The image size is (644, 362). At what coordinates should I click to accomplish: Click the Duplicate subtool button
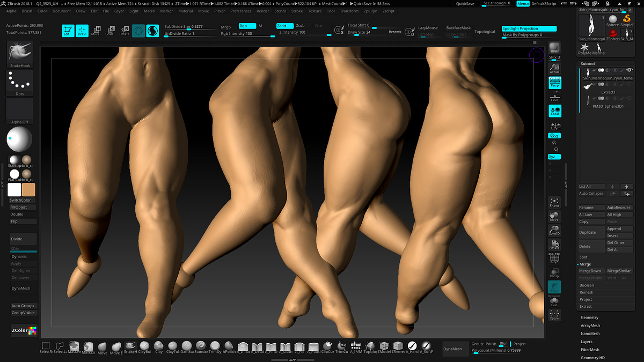point(591,232)
